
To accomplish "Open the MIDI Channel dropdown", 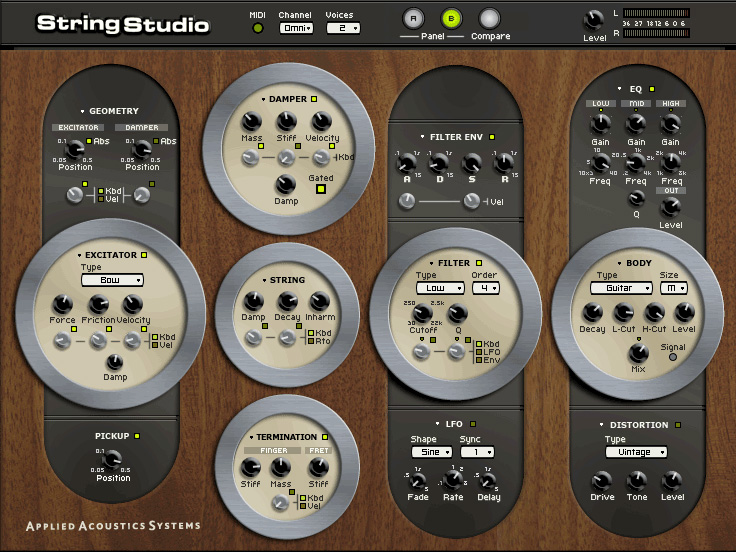I will click(x=296, y=28).
